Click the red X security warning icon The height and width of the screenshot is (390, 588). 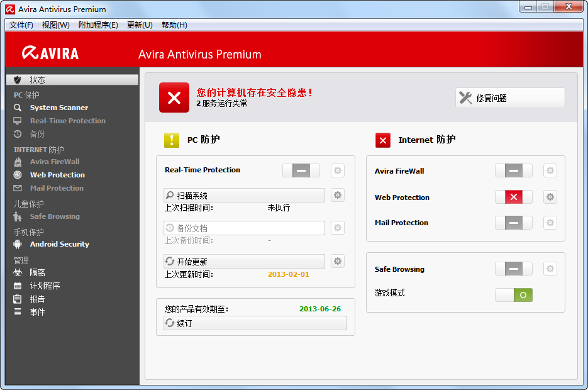174,97
